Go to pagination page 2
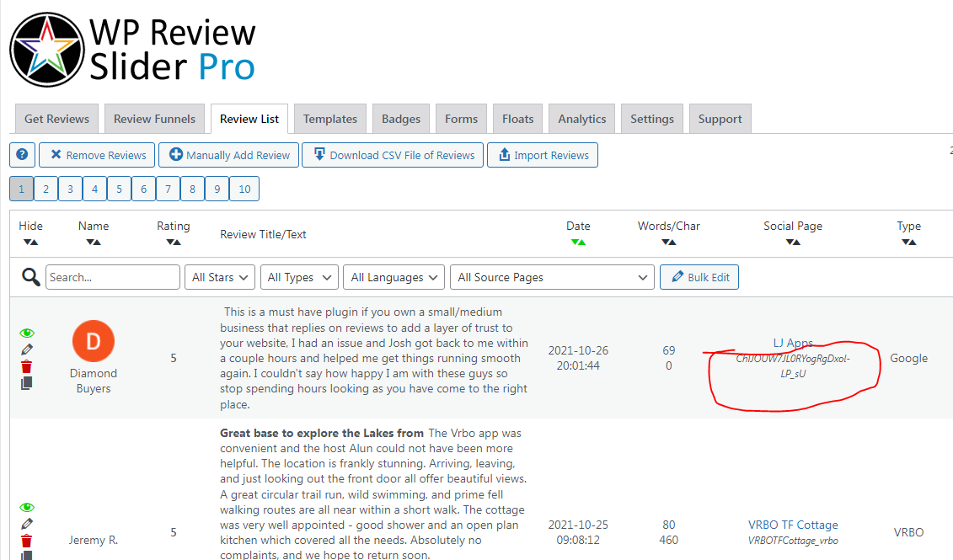Viewport: 953px width, 560px height. [x=46, y=189]
